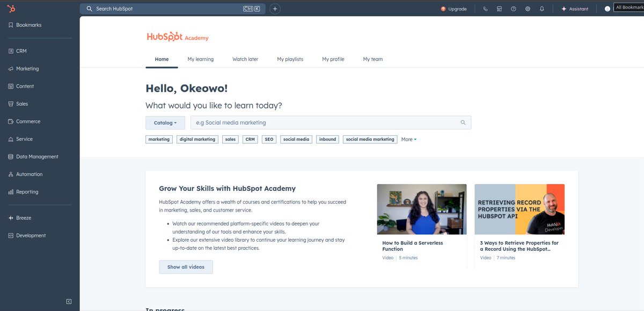The width and height of the screenshot is (644, 311).
Task: Switch to the My profile tab
Action: coord(333,59)
